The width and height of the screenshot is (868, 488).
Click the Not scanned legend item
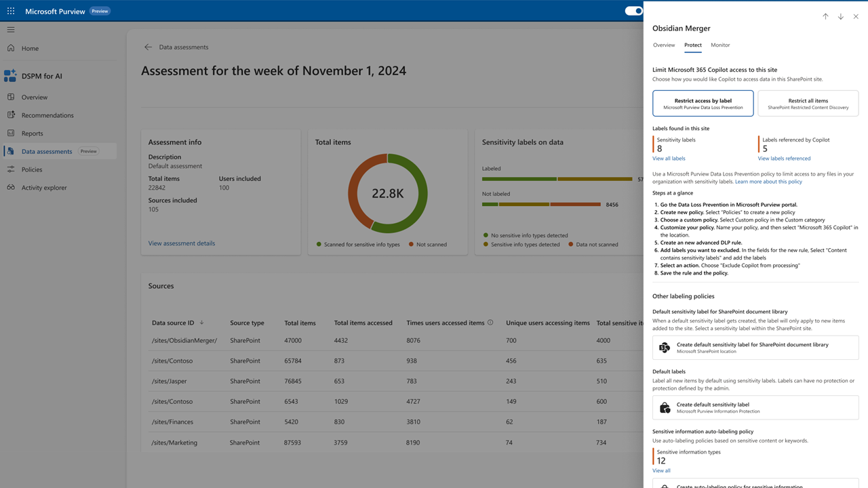[428, 244]
